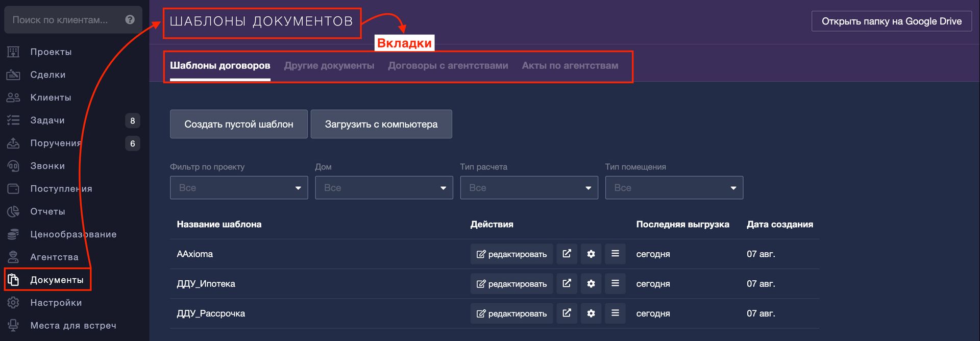This screenshot has width=980, height=341.
Task: Click the Отчеты pie chart icon
Action: [13, 211]
